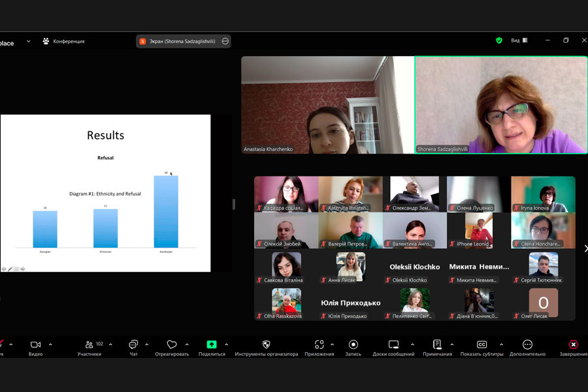Select Anastasia Kharchenko video tile
588x392 pixels.
328,105
